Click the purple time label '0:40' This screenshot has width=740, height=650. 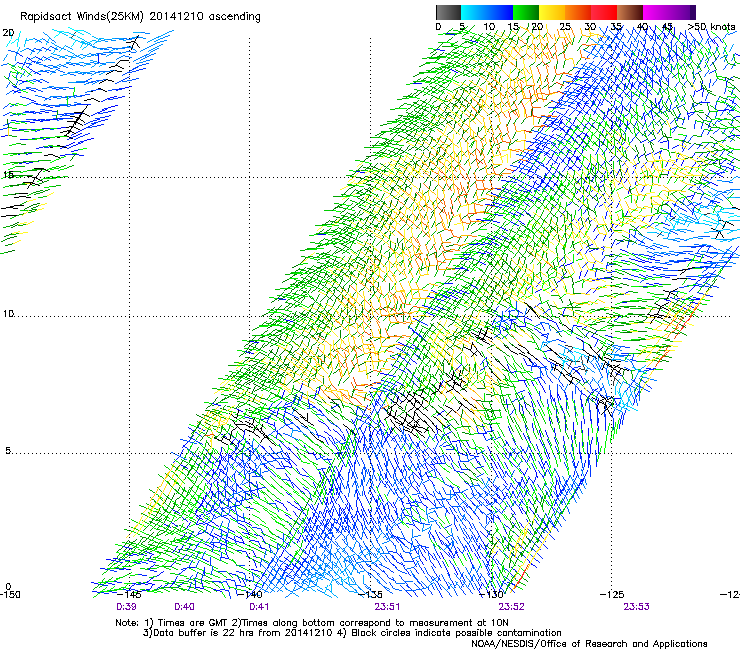pyautogui.click(x=184, y=607)
